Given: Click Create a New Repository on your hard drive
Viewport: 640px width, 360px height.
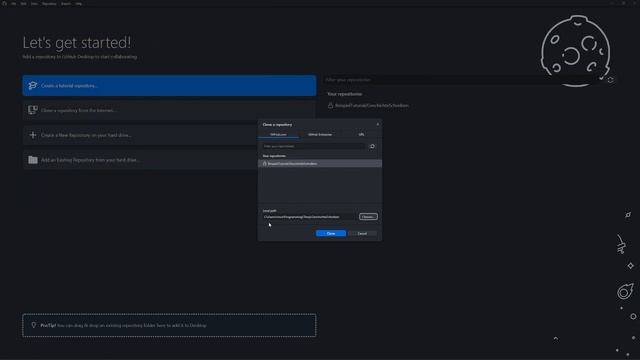Looking at the screenshot, I should coord(140,135).
